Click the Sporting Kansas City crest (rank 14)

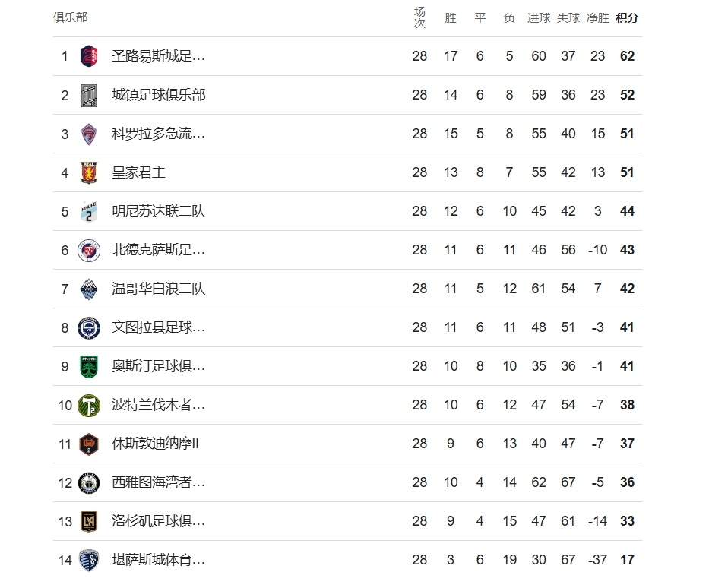[89, 560]
